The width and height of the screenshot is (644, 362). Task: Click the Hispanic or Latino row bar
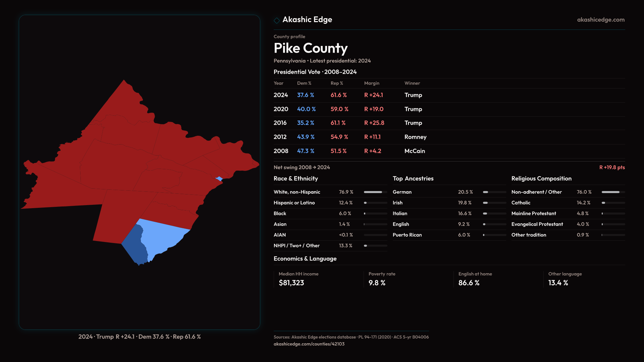pos(375,203)
